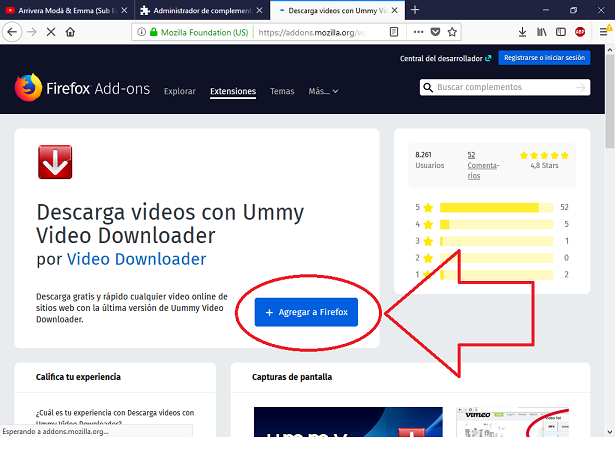Click Mozilla Foundation (US) identity label
The width and height of the screenshot is (615, 461).
204,33
